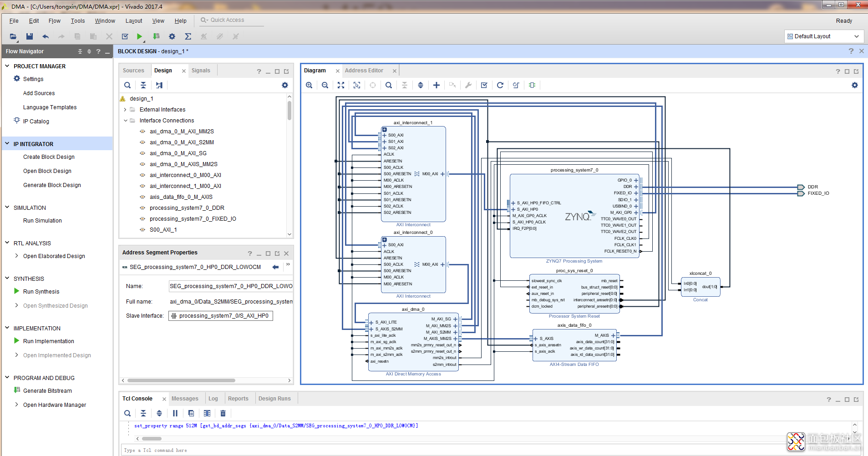This screenshot has height=456, width=868.
Task: Collapse the RTL ANALYSIS section
Action: 7,243
